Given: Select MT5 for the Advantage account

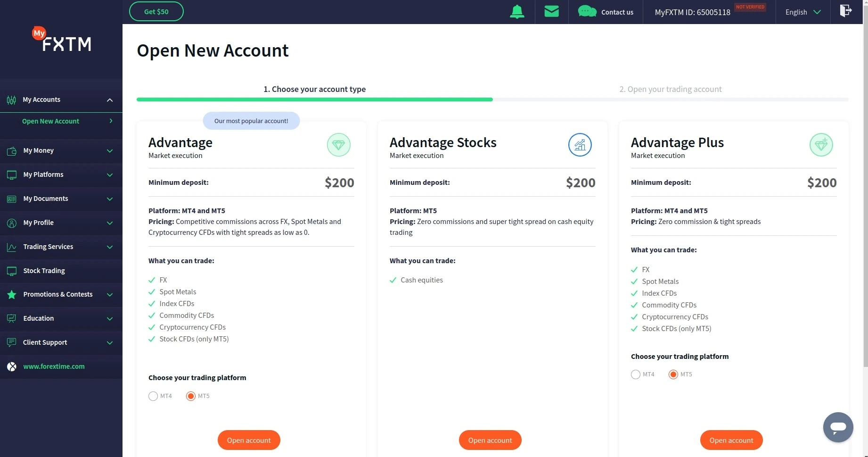Looking at the screenshot, I should 191,396.
